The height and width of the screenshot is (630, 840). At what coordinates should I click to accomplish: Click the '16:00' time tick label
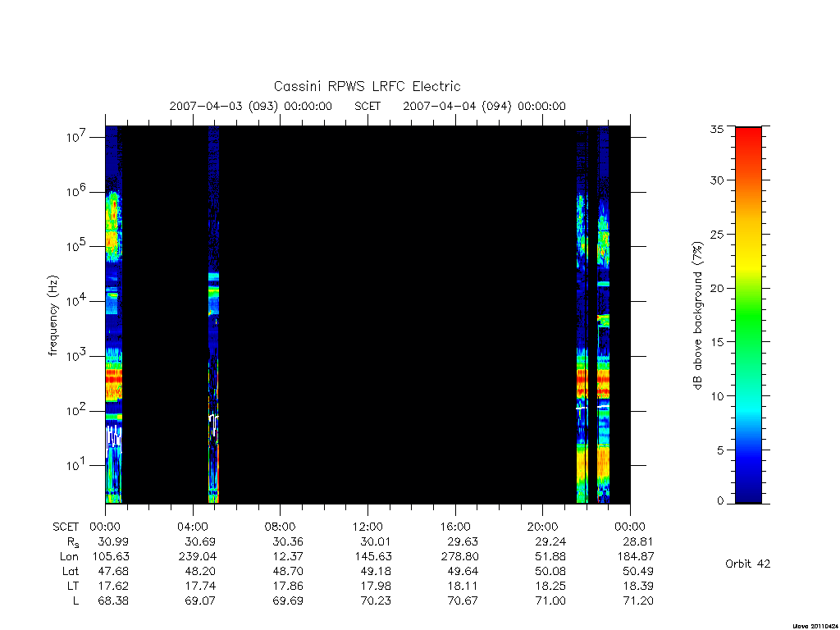[455, 527]
